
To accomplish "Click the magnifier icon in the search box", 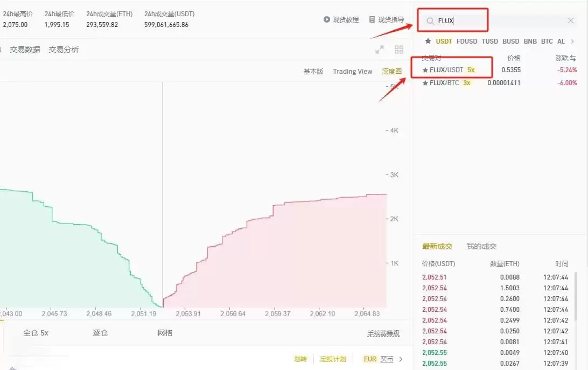I will tap(430, 20).
